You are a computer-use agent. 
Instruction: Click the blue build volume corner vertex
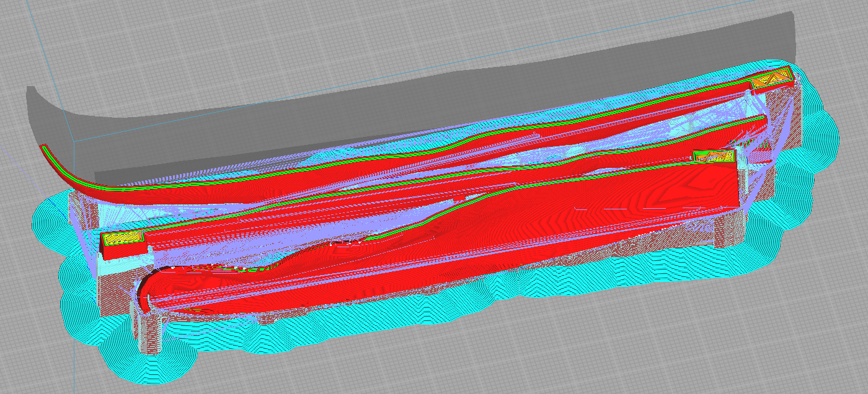coord(74,142)
